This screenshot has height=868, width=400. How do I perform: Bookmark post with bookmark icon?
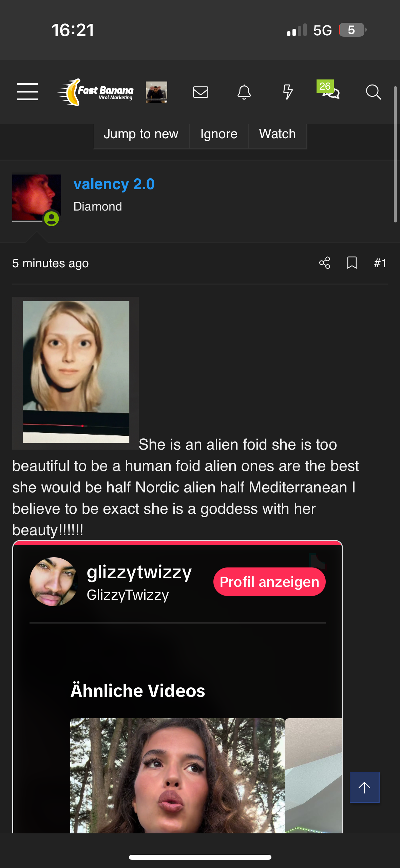click(x=352, y=263)
